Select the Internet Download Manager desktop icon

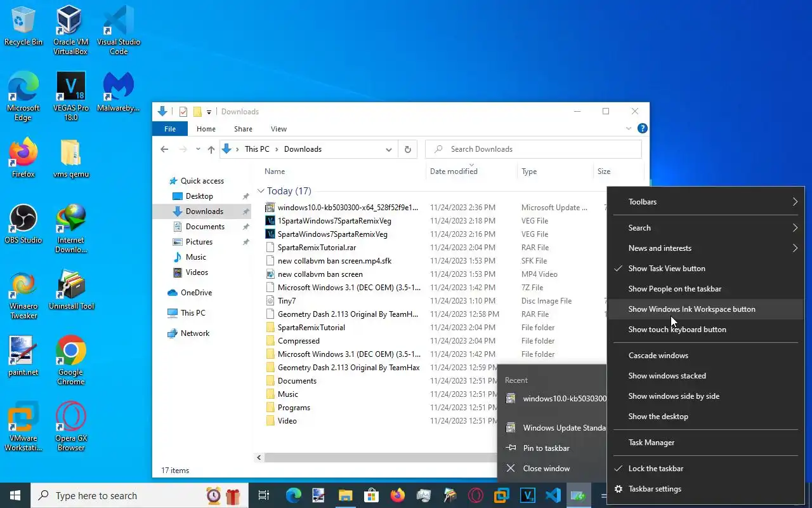point(70,229)
